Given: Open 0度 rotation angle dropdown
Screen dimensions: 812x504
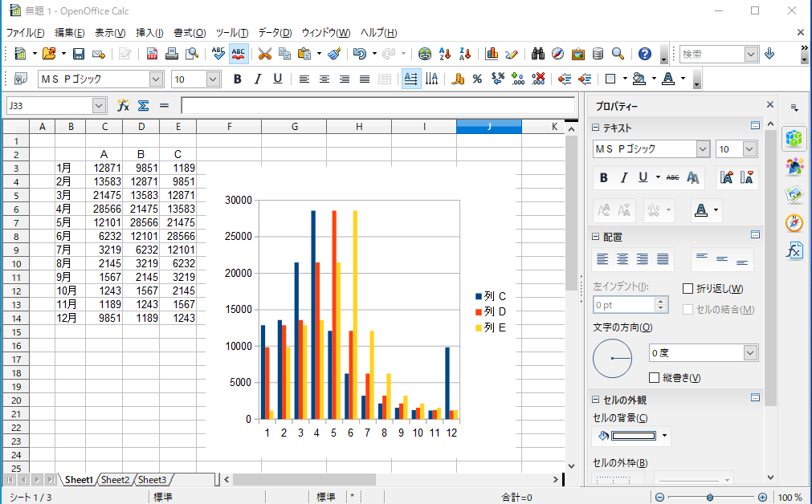Looking at the screenshot, I should pos(750,353).
